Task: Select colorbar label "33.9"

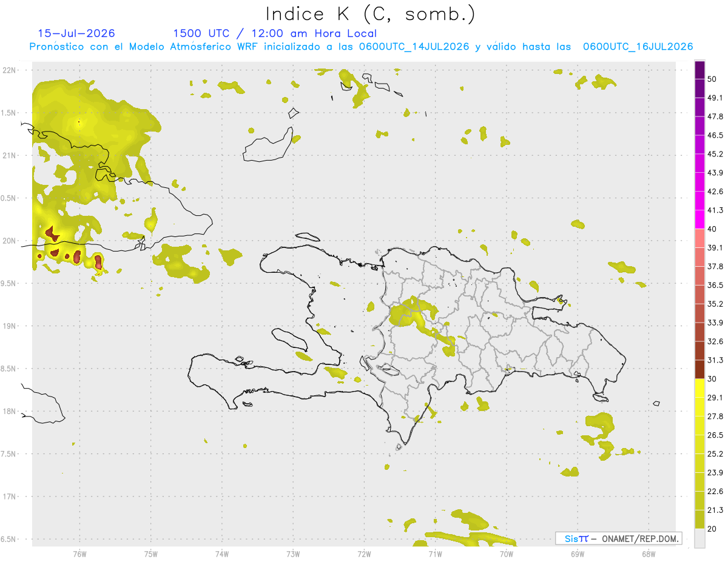Action: coord(715,323)
